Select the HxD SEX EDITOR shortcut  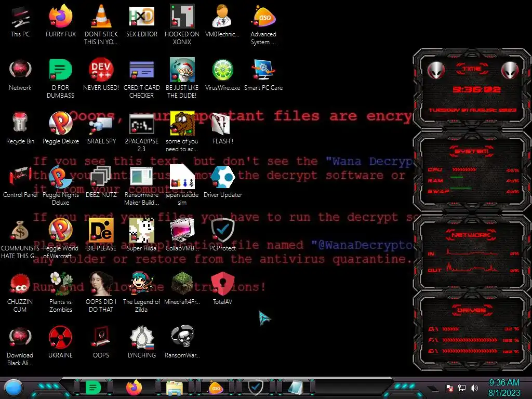[141, 21]
